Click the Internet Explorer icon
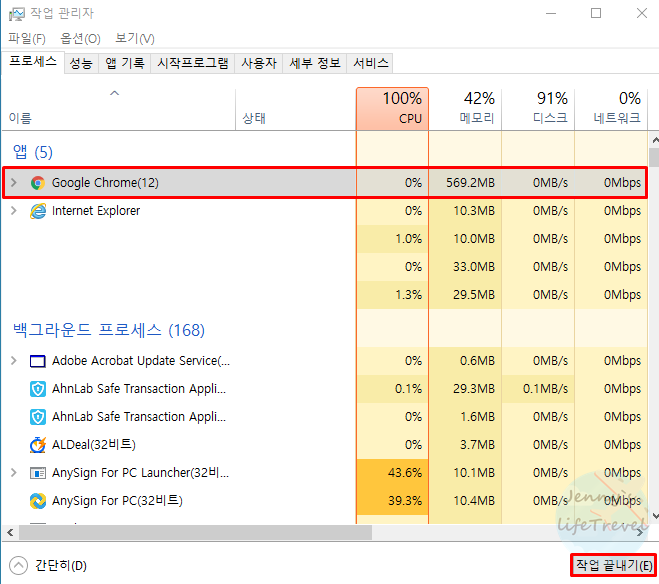This screenshot has width=659, height=584. [37, 211]
